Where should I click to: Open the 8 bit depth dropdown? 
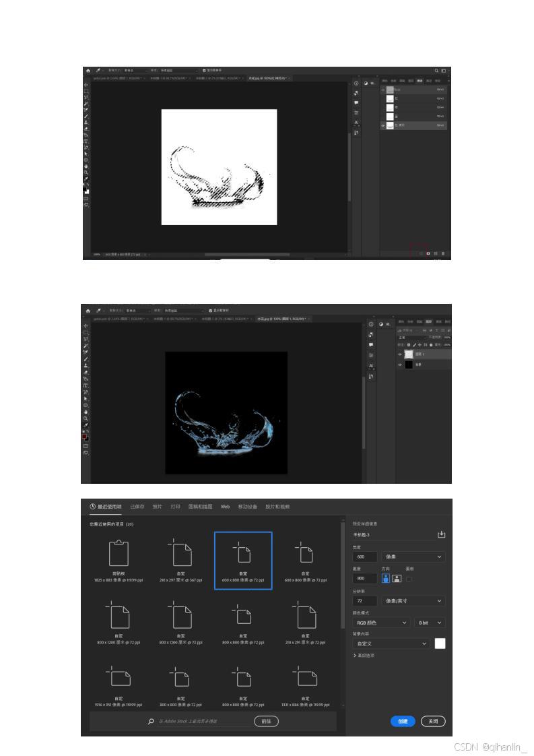pyautogui.click(x=430, y=623)
